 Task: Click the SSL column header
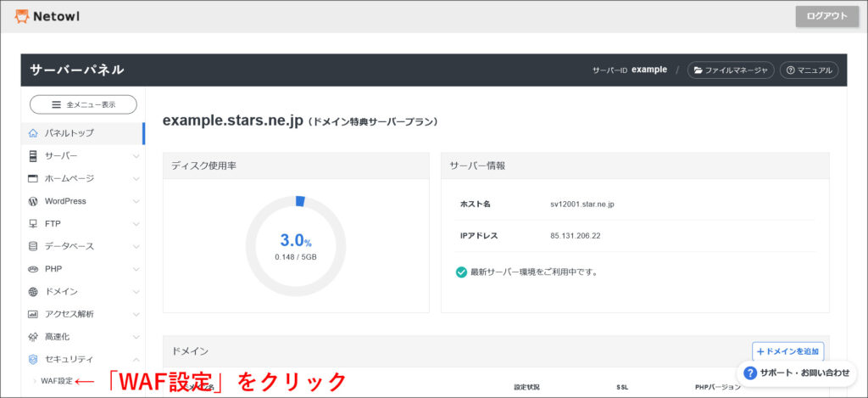click(x=622, y=387)
